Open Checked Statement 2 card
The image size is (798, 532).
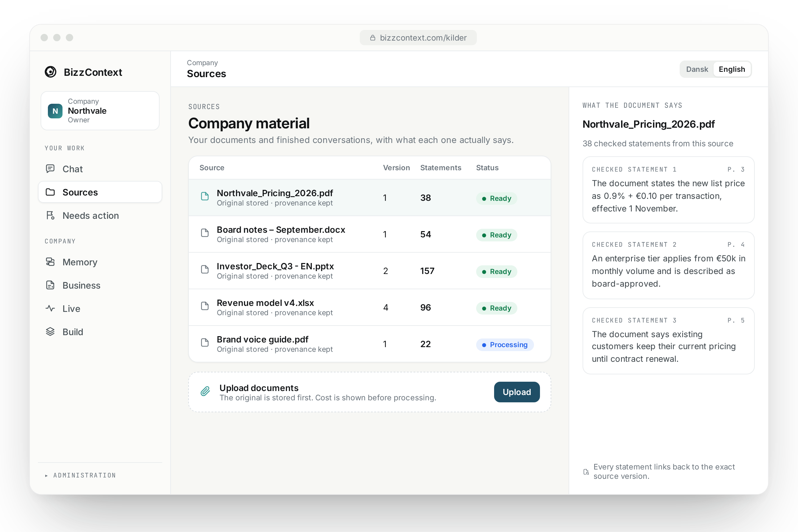click(668, 265)
